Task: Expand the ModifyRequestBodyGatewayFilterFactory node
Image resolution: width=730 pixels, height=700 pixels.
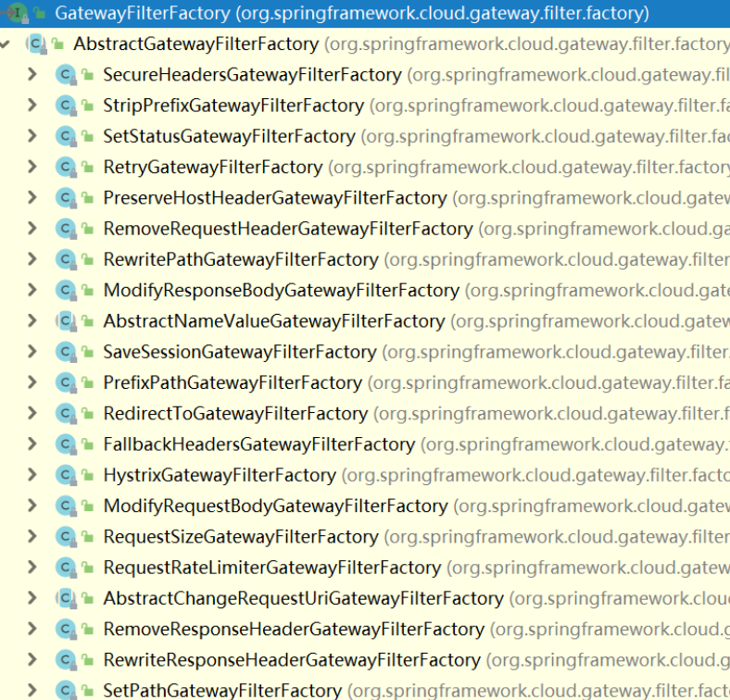Action: pos(32,506)
